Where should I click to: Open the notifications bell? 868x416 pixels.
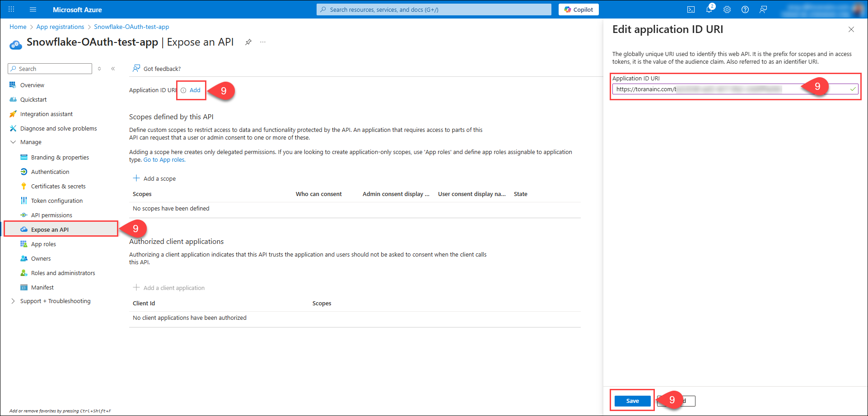pos(709,9)
